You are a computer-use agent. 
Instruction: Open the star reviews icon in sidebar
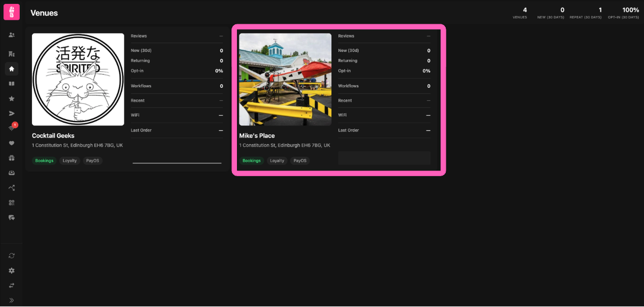[12, 99]
